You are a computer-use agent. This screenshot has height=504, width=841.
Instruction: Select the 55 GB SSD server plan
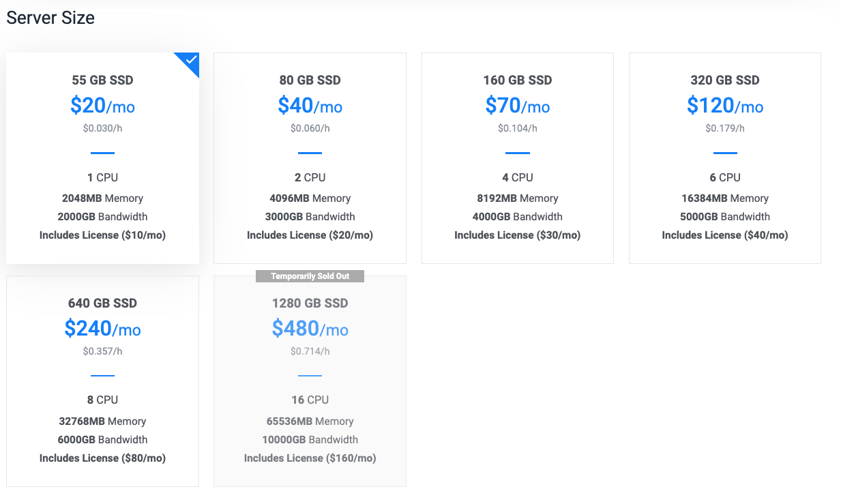tap(102, 157)
